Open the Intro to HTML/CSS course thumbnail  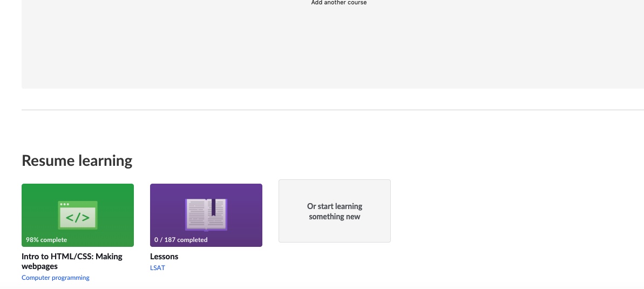(78, 215)
